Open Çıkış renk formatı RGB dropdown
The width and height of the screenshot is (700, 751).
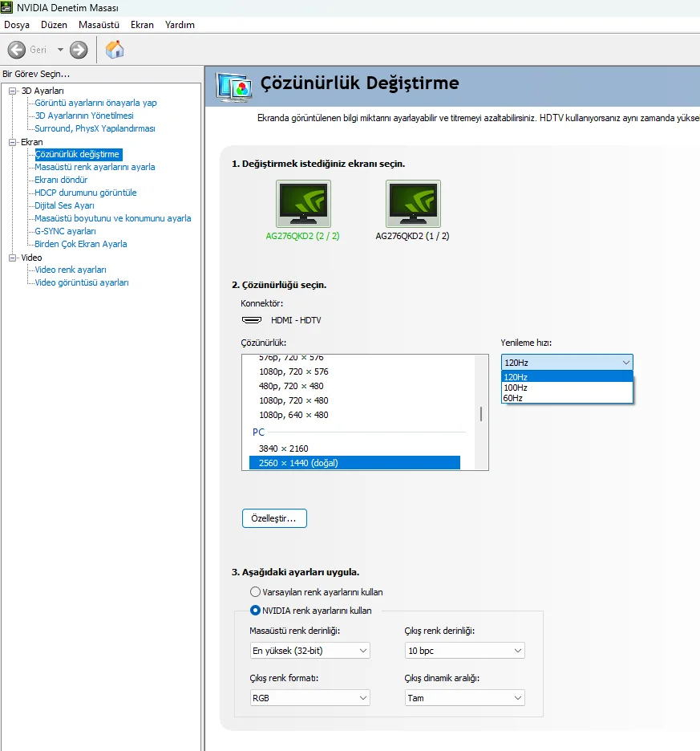point(310,698)
